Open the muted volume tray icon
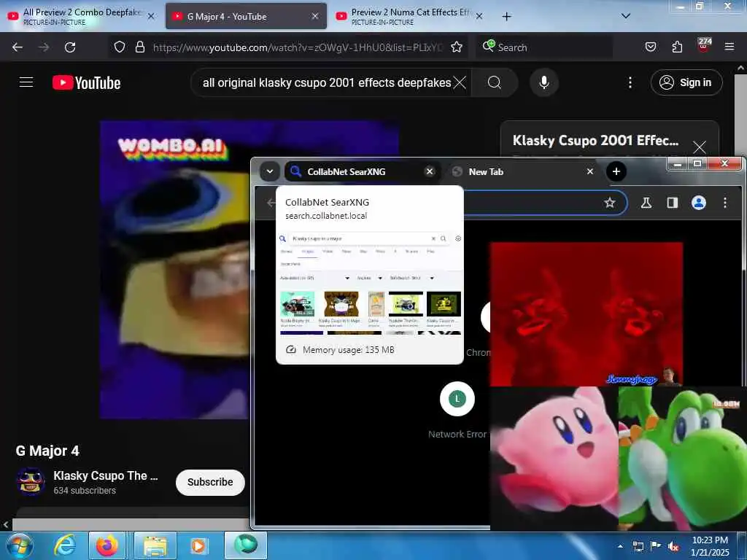The height and width of the screenshot is (560, 747). pos(673,547)
